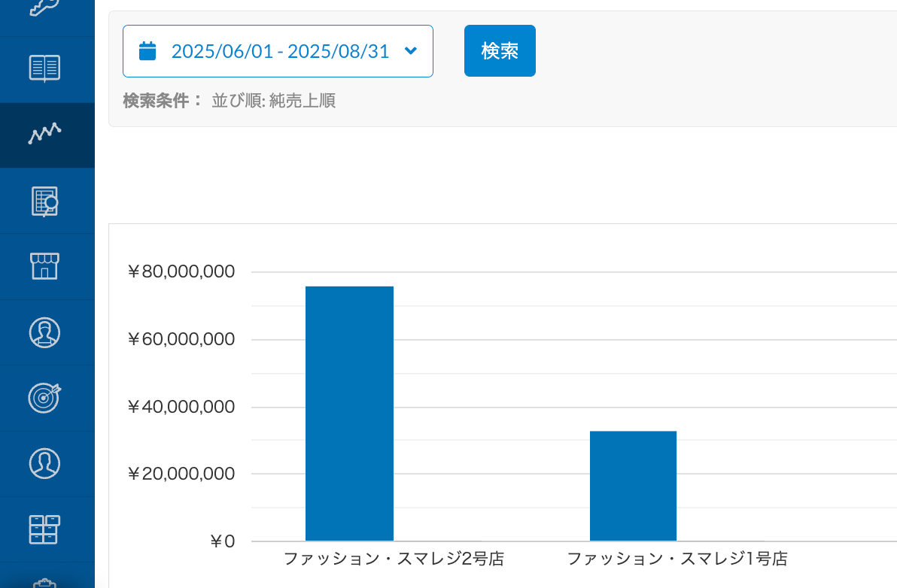Click the calendar icon in the date picker
Image resolution: width=897 pixels, height=588 pixels.
click(x=147, y=51)
